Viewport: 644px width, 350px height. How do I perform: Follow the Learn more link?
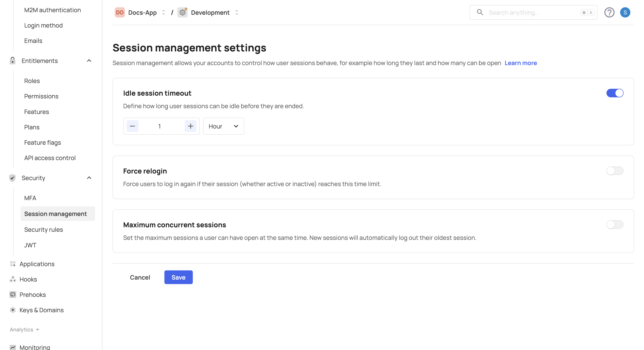point(521,63)
